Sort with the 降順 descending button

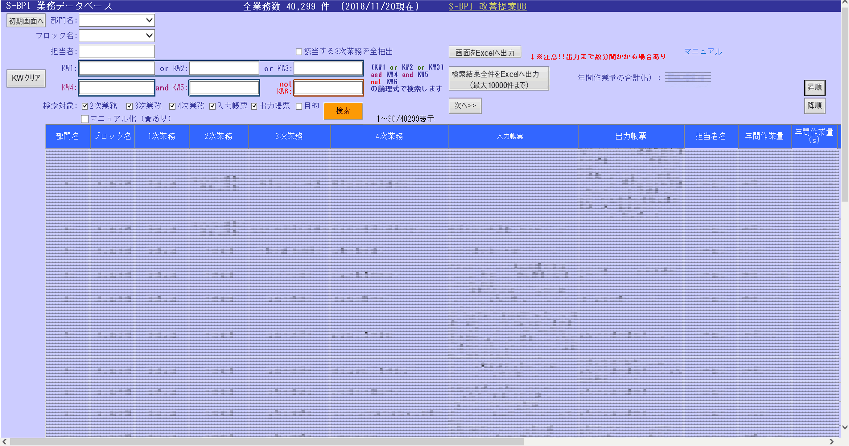point(814,106)
